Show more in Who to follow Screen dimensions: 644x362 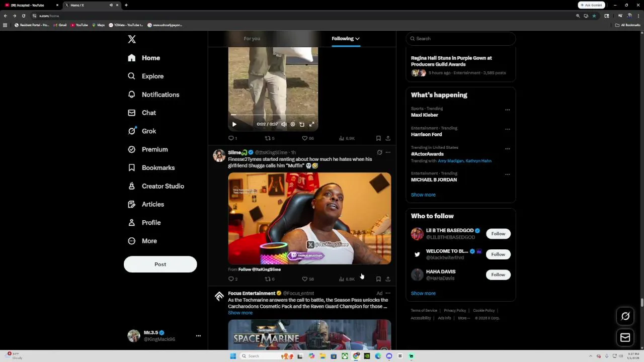click(423, 294)
